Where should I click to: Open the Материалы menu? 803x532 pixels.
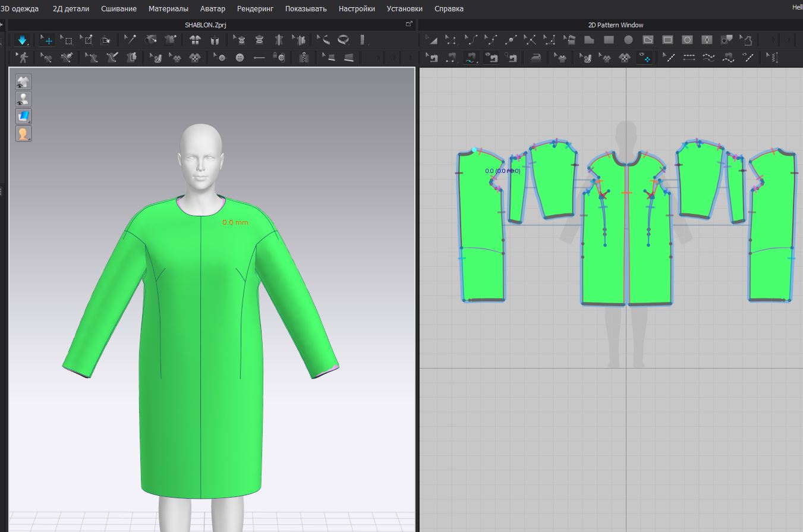(x=168, y=8)
